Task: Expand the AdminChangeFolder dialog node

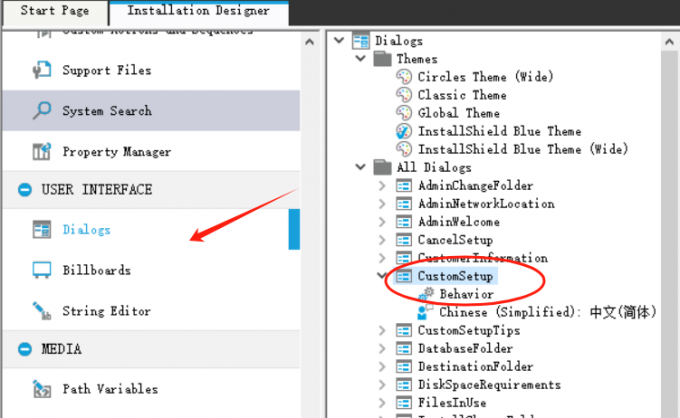Action: coord(382,186)
